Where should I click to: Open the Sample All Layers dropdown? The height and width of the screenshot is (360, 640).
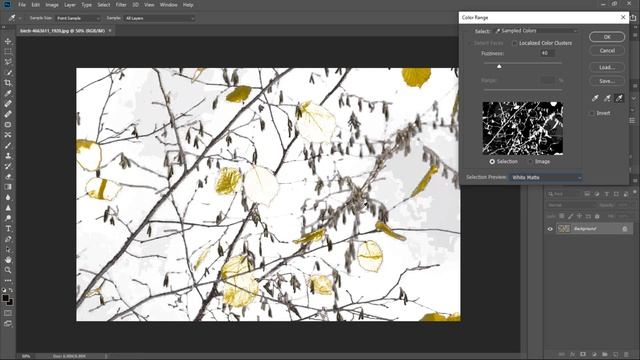point(160,18)
